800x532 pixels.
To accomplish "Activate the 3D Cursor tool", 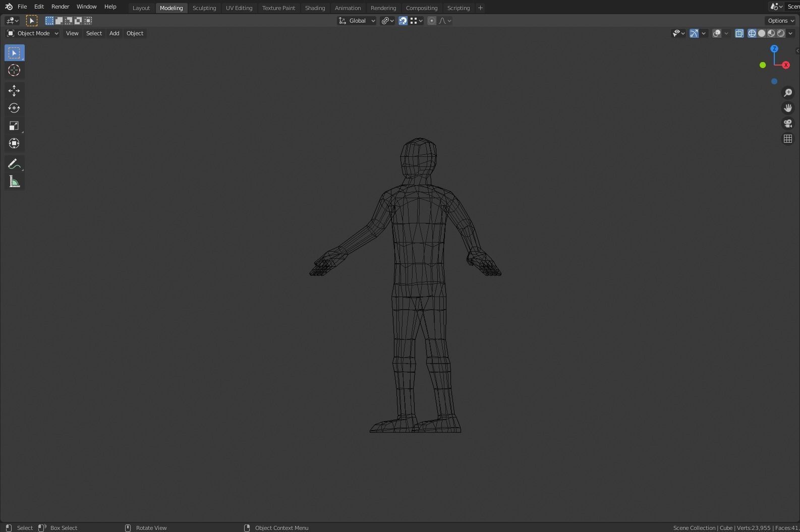I will (x=14, y=71).
